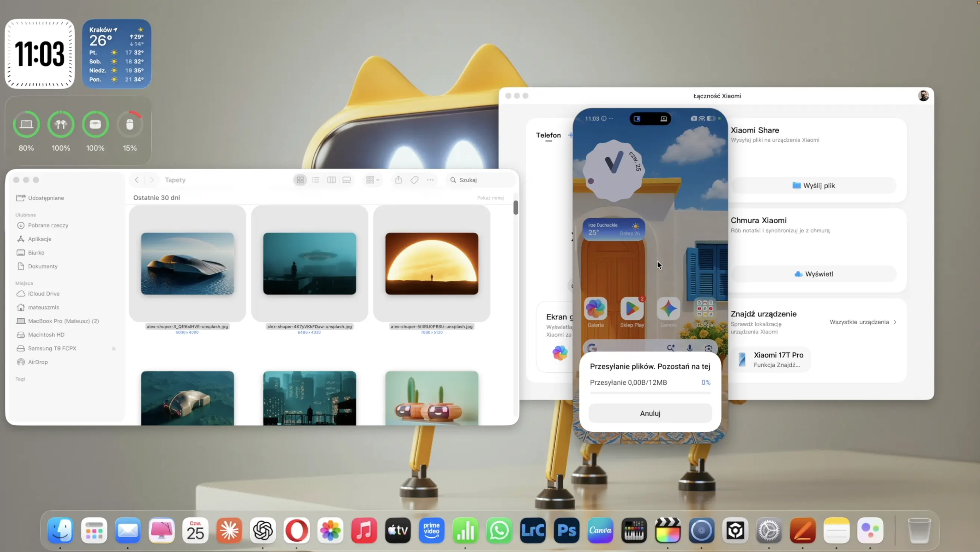Select the night city wallpaper thumbnail

[x=310, y=398]
